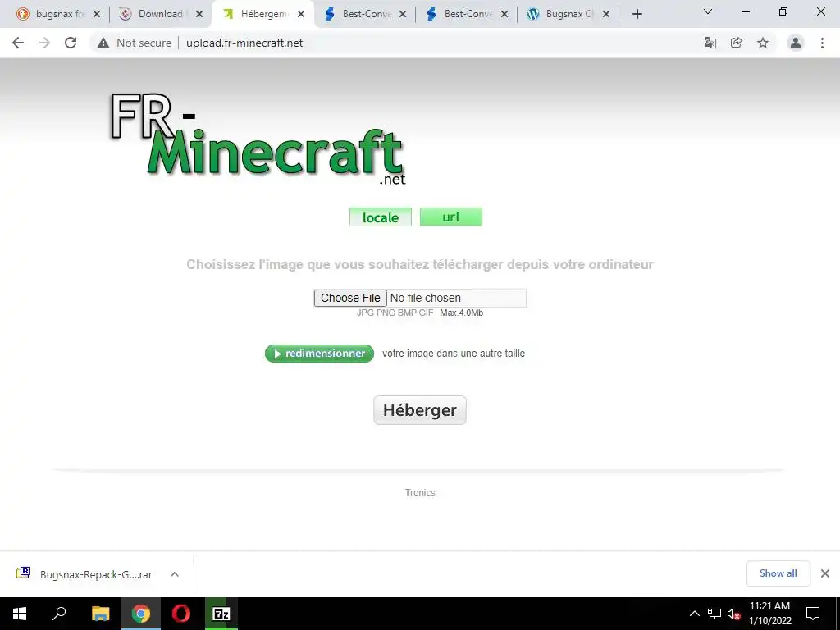
Task: Switch to the first Best-Converter tab
Action: point(364,14)
